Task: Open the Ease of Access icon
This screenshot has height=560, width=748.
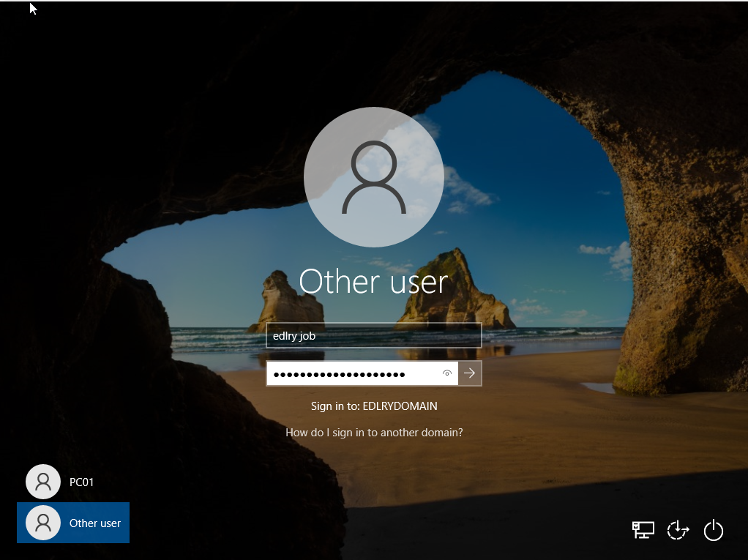Action: click(x=678, y=530)
